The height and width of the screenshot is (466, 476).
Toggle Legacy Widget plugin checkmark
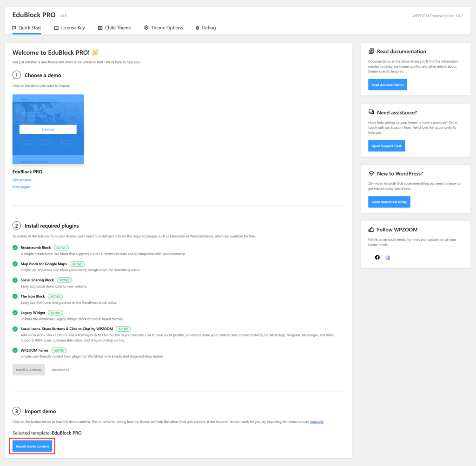pyautogui.click(x=15, y=313)
